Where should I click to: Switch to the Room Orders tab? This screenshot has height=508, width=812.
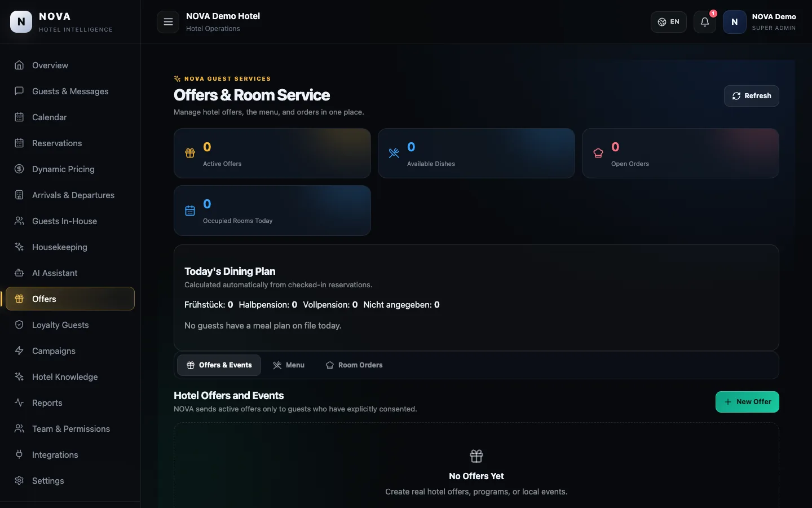[x=354, y=365]
